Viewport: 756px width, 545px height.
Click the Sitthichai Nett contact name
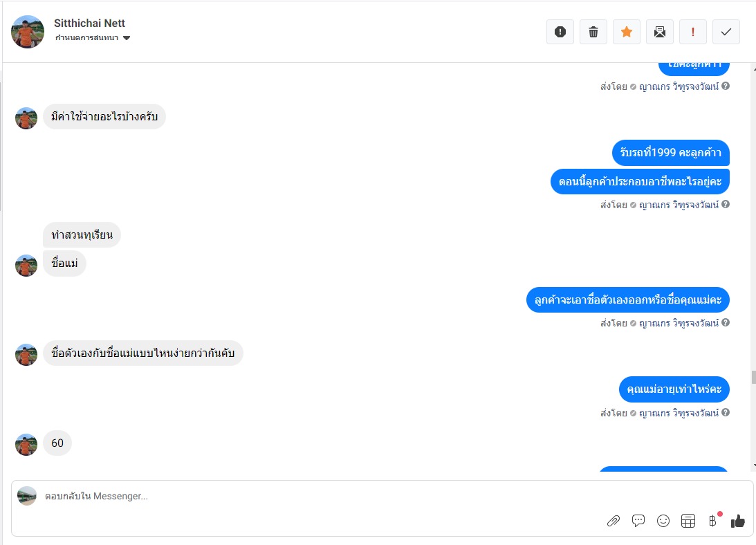pyautogui.click(x=89, y=23)
